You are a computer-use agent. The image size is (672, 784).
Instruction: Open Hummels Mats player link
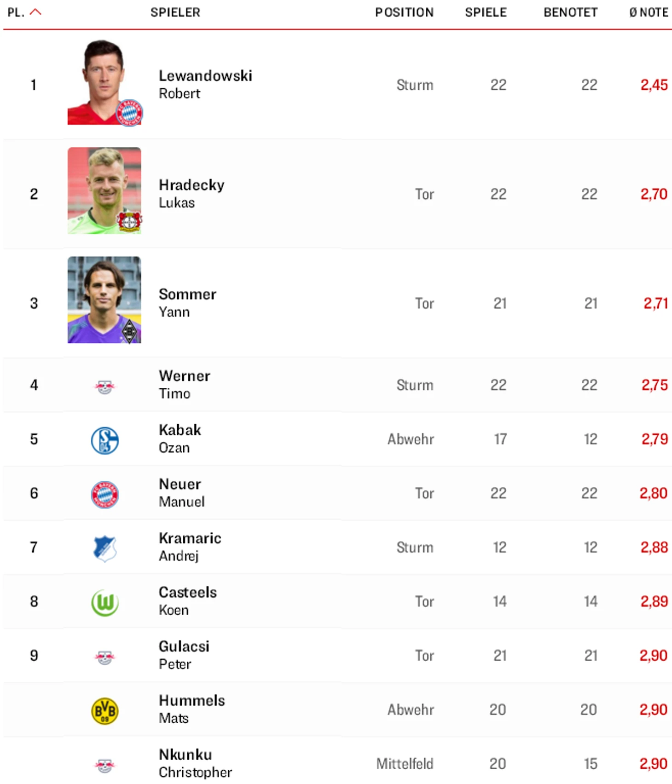point(192,709)
